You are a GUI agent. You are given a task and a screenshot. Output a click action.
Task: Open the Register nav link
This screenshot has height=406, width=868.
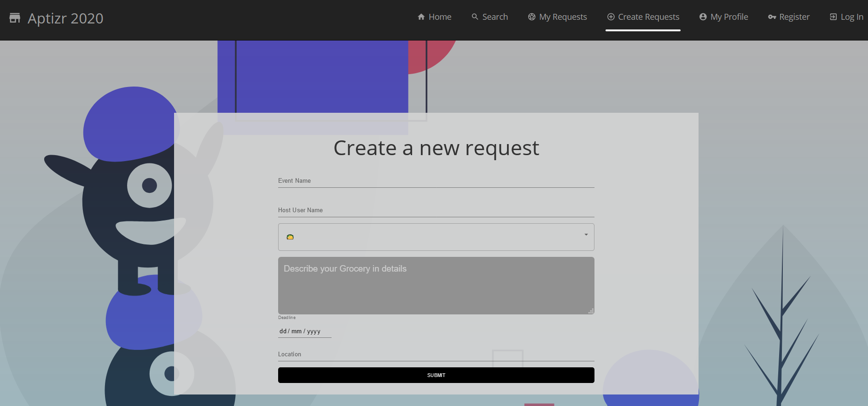tap(789, 17)
